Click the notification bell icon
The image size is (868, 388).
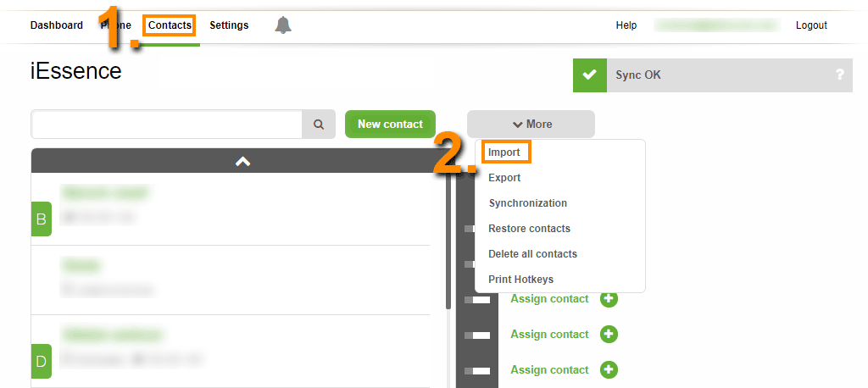pos(283,25)
